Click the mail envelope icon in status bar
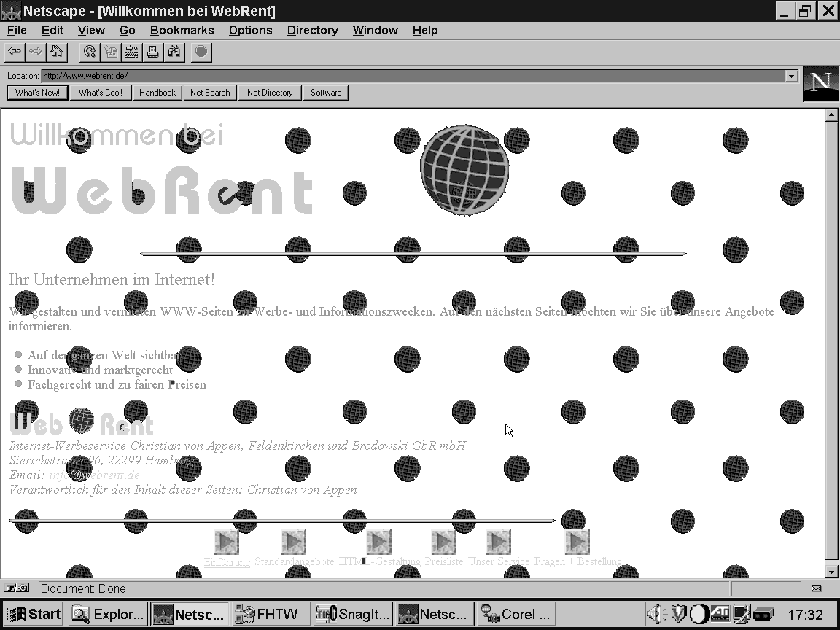This screenshot has height=630, width=840. (x=816, y=588)
